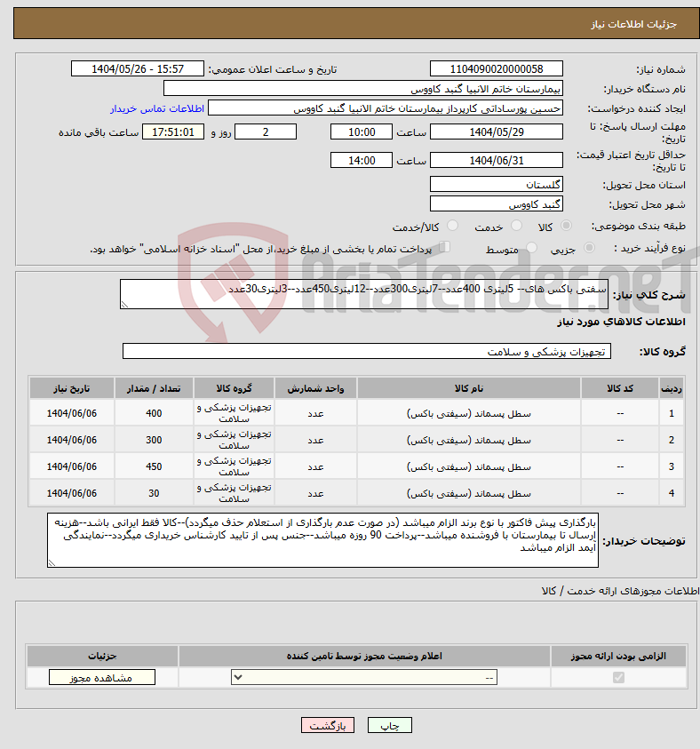Click the نام کالا column header
Viewport: 700px width, 749px height.
468,388
